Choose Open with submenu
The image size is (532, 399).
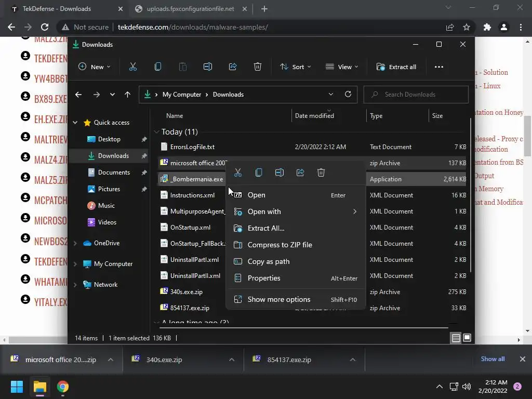(296, 212)
